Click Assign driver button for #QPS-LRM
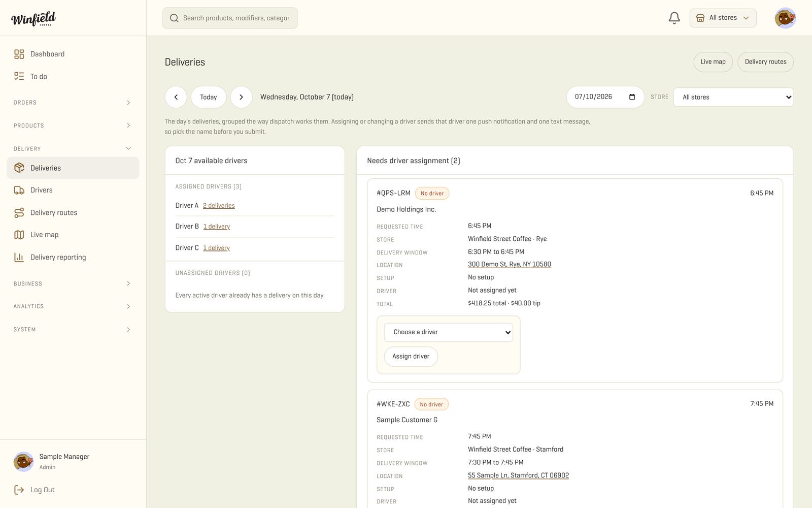 click(411, 357)
